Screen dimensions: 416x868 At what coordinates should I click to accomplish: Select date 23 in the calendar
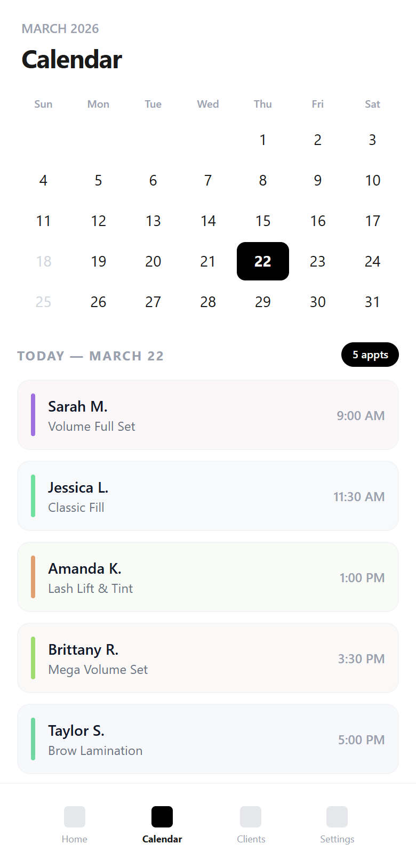pos(318,261)
